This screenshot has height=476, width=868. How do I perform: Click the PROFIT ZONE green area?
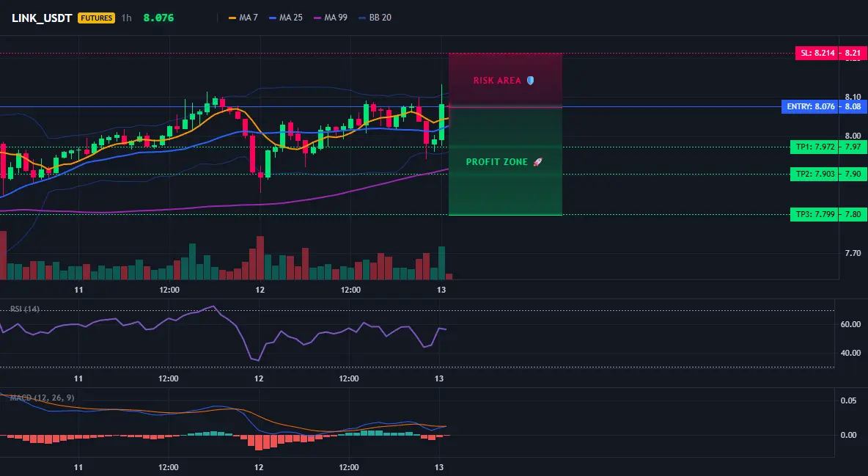click(505, 161)
